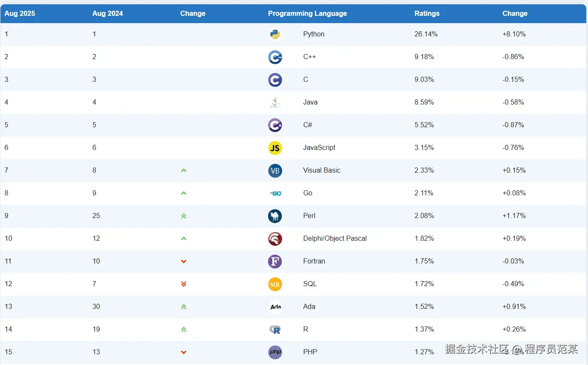Click the Delphi/Object Pascal language name
Screen dimensions: 588x365
pos(334,239)
